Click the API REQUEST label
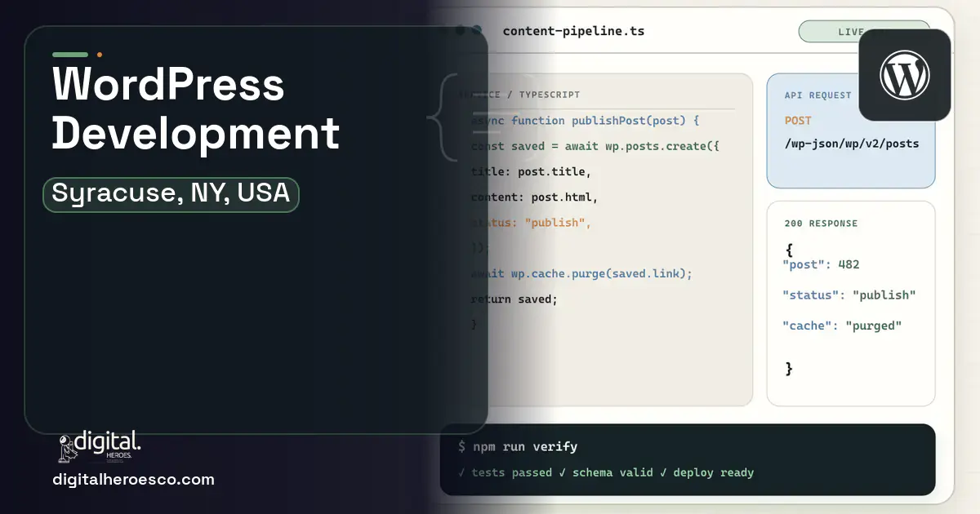Screen dimensions: 980x514 pyautogui.click(x=818, y=95)
